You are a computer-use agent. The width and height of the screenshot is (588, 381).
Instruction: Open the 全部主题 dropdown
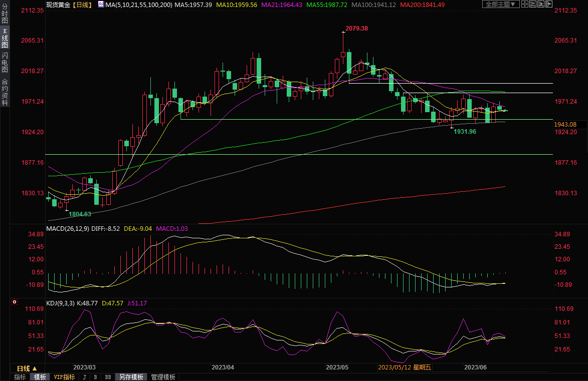click(499, 4)
